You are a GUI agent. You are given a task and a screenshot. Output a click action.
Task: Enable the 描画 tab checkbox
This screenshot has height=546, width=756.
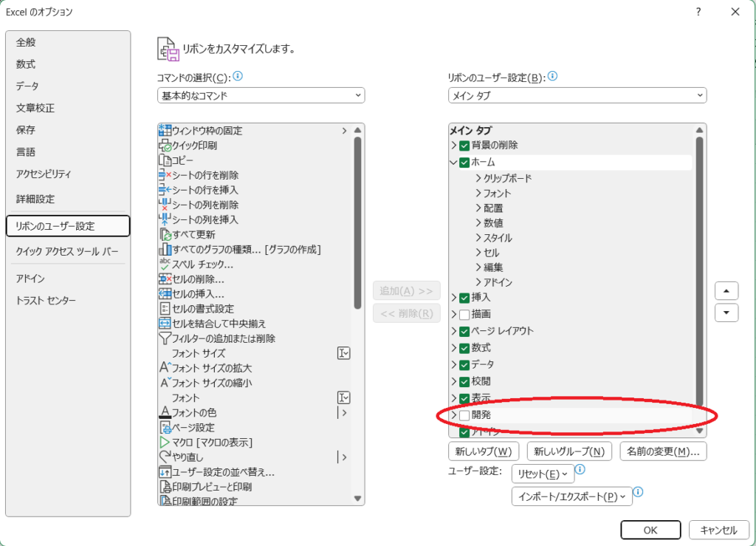(464, 314)
